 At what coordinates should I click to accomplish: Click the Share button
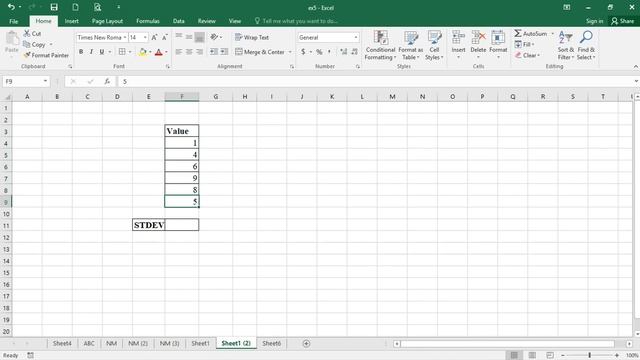pos(623,21)
